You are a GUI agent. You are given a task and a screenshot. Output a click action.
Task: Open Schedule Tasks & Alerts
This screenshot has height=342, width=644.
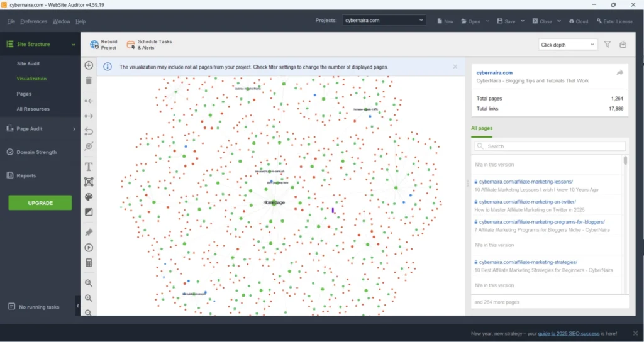tap(149, 45)
